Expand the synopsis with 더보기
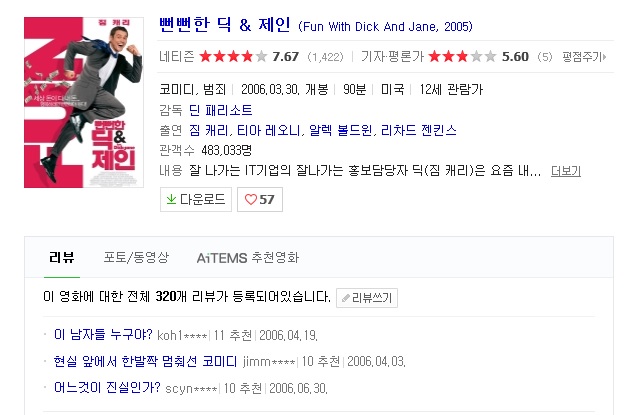Image resolution: width=627 pixels, height=415 pixels. click(566, 171)
